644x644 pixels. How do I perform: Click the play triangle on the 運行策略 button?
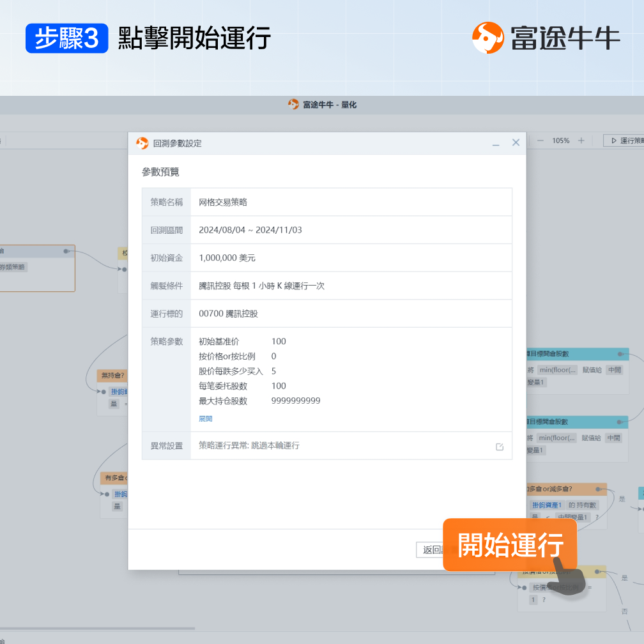pyautogui.click(x=614, y=141)
